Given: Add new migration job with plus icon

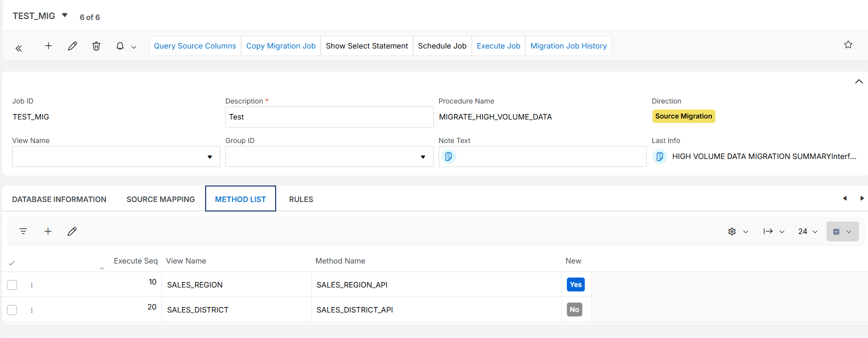Looking at the screenshot, I should click(x=49, y=46).
